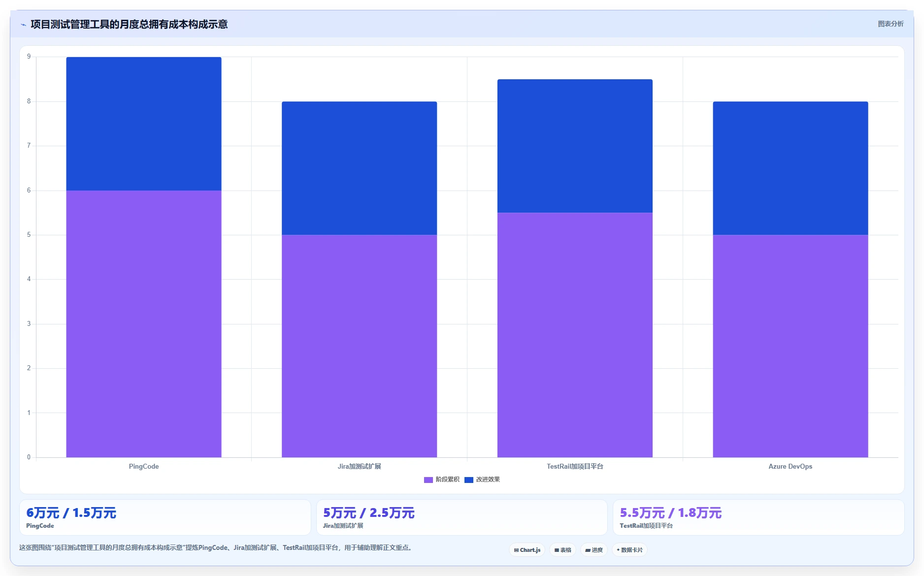Click the y-axis tick label 1
The height and width of the screenshot is (576, 924).
pos(29,413)
